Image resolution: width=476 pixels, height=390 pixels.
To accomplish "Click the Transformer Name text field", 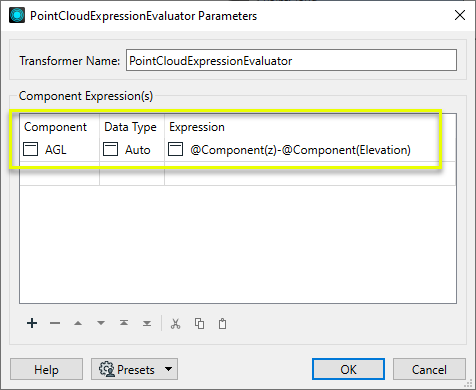I will click(x=291, y=60).
